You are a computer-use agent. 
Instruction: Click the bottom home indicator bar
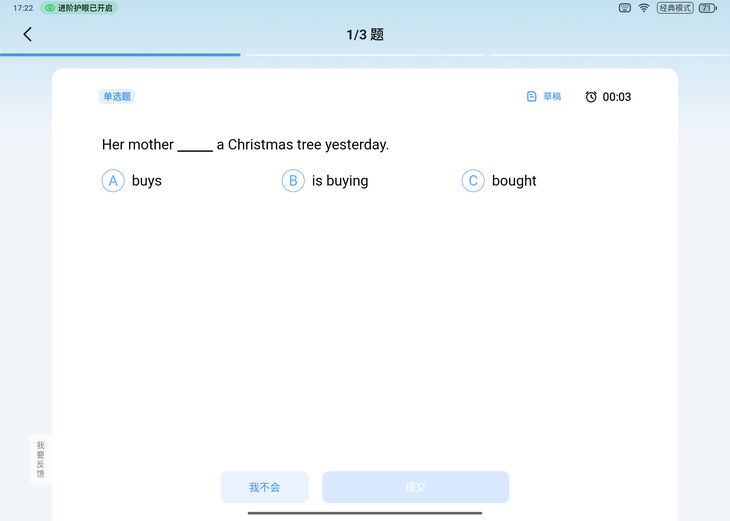[x=365, y=513]
